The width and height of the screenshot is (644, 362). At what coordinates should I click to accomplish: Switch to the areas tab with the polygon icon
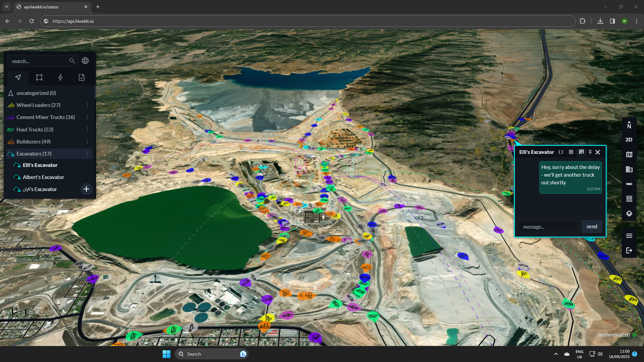click(39, 77)
